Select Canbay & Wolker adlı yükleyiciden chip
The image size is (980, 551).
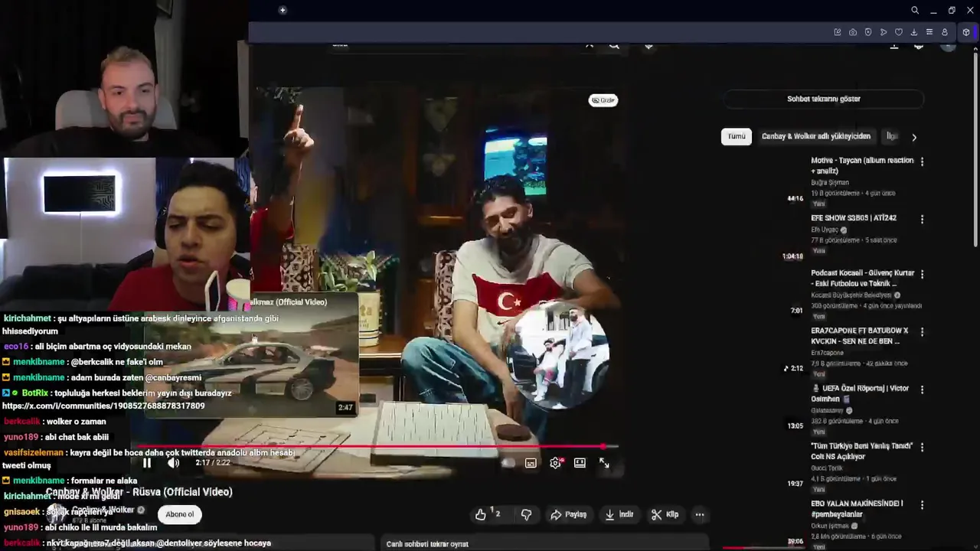click(x=815, y=136)
